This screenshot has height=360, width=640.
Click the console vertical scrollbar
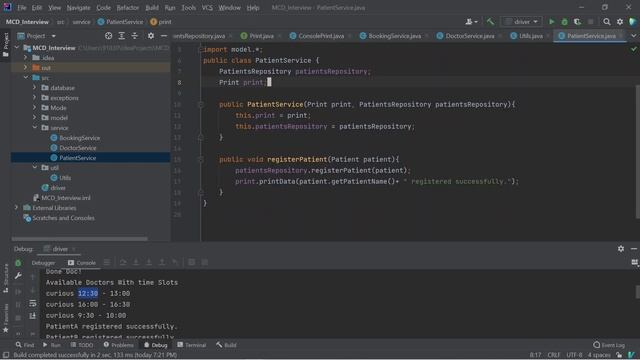point(637,292)
